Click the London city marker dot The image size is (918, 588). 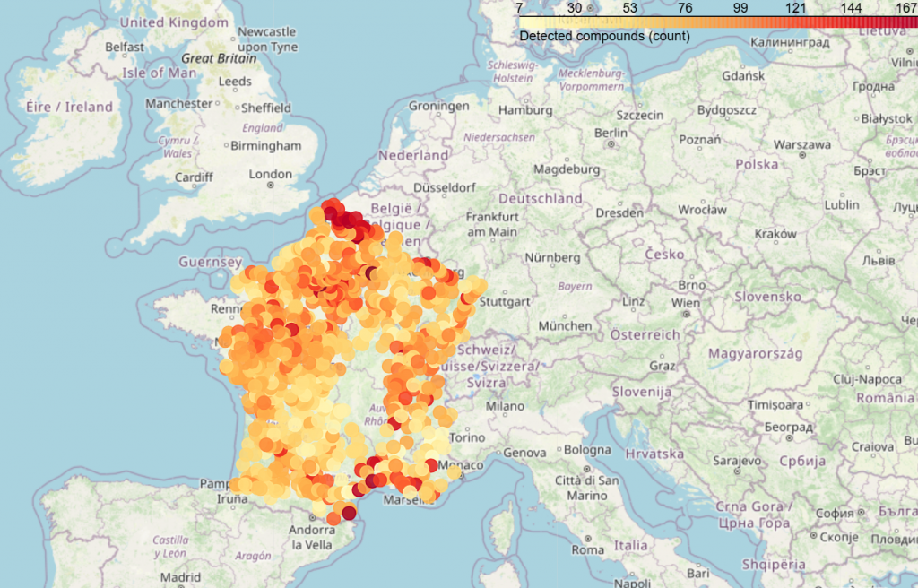[270, 185]
